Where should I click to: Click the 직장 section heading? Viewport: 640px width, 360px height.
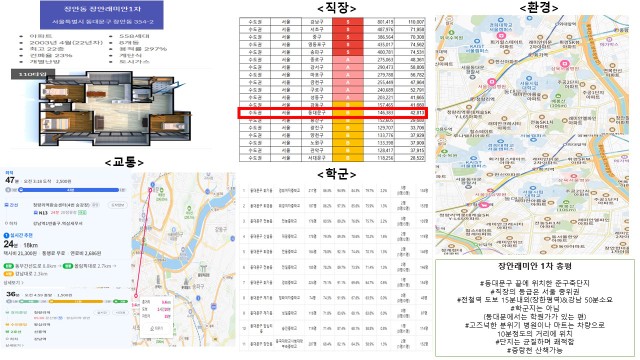pos(336,8)
